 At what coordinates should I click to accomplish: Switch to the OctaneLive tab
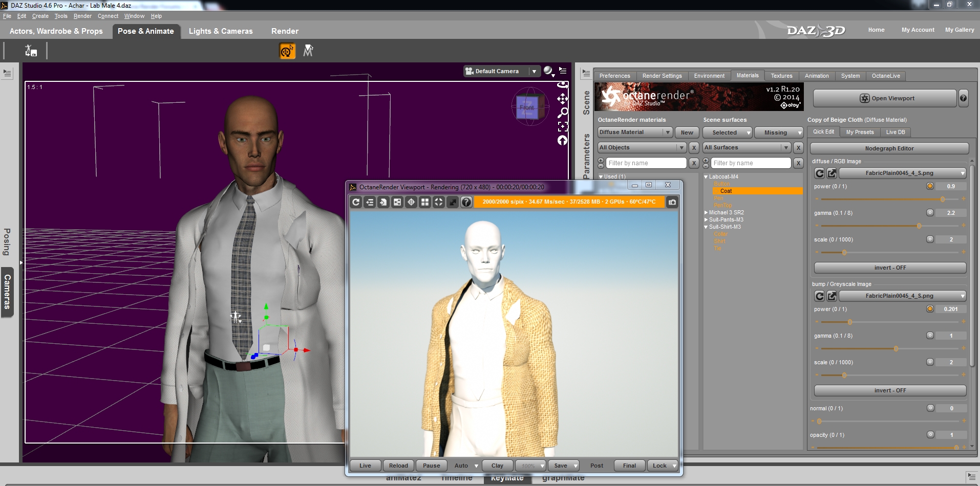886,76
